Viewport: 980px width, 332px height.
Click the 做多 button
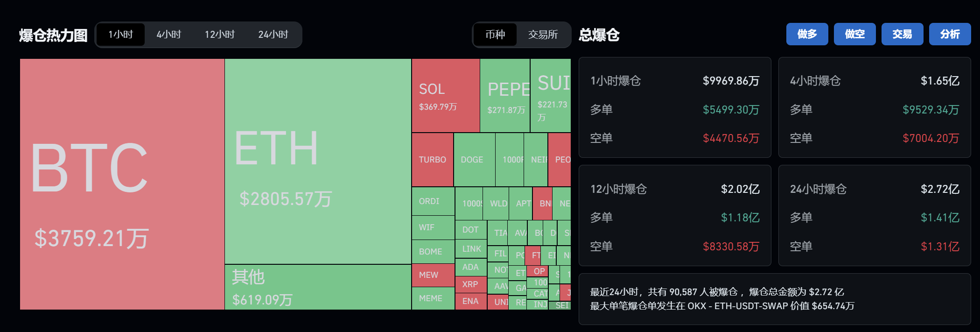pyautogui.click(x=807, y=34)
